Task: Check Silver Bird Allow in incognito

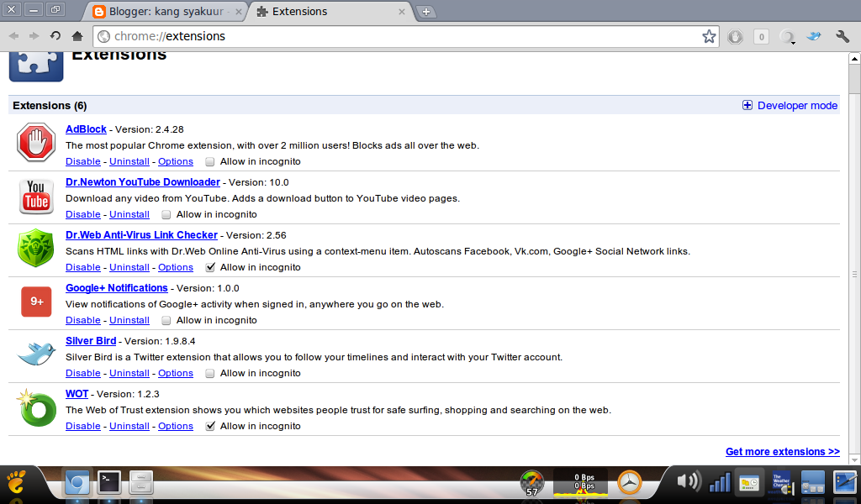Action: [x=209, y=374]
